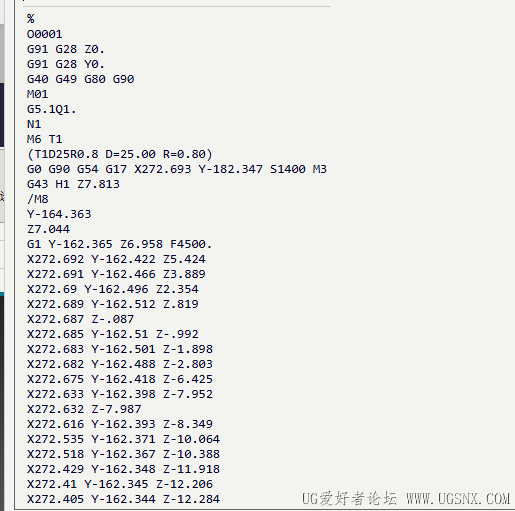
Task: Click the M01 optional stop line
Action: pyautogui.click(x=37, y=94)
